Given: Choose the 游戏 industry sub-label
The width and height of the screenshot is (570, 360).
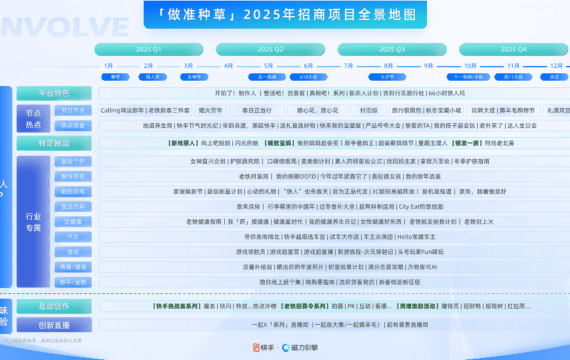Looking at the screenshot, I should (73, 252).
